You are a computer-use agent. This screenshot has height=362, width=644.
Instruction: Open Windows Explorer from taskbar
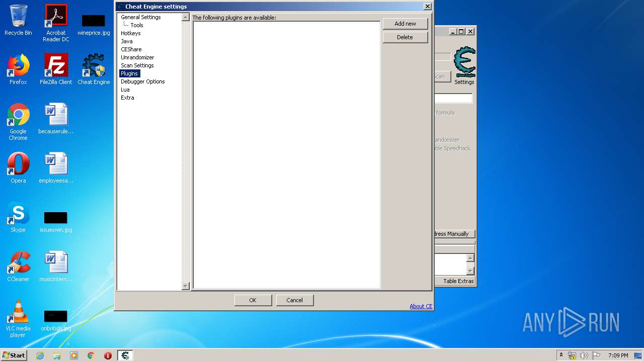click(57, 355)
